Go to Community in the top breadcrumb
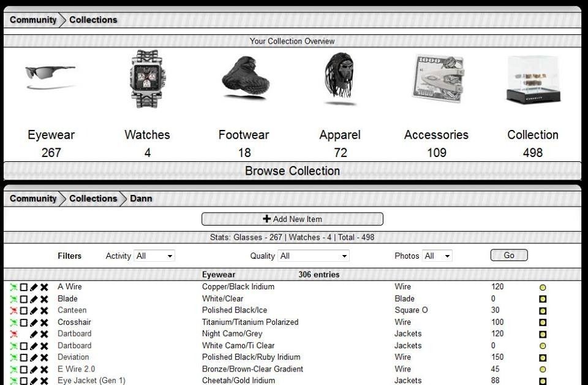Image resolution: width=588 pixels, height=385 pixels. [x=33, y=20]
